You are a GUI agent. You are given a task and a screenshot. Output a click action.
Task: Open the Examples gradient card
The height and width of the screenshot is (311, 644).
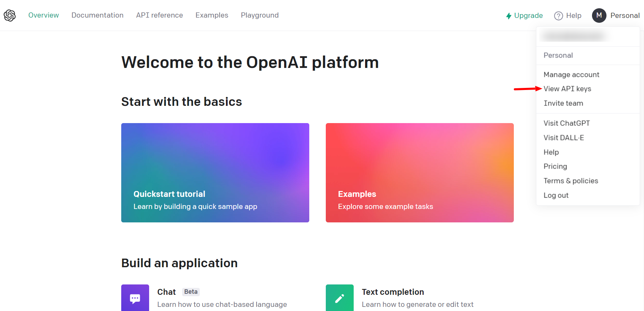(420, 173)
